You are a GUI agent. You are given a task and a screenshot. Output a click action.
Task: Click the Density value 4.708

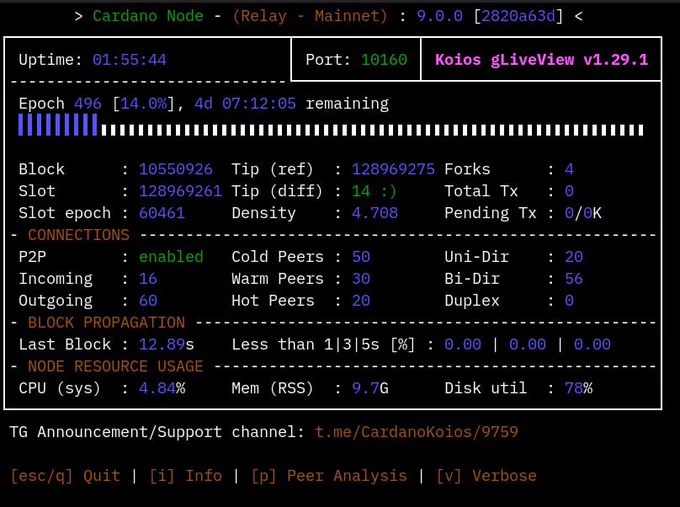pos(374,213)
